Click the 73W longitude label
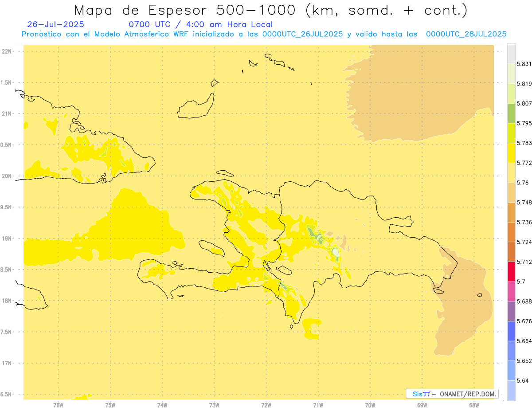 (x=214, y=405)
